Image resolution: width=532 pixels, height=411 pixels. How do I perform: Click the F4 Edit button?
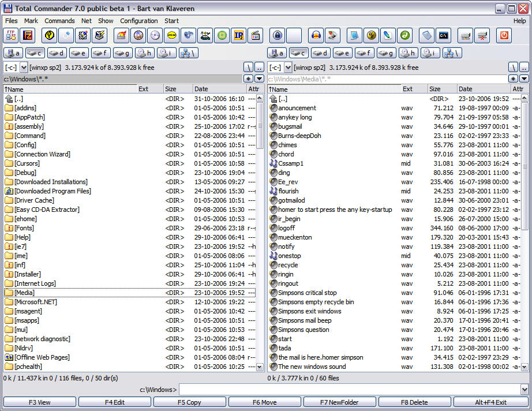[x=115, y=402]
